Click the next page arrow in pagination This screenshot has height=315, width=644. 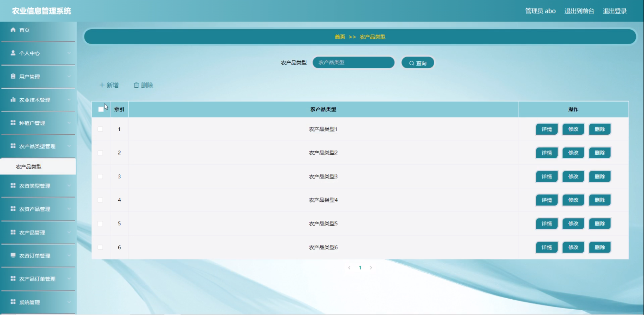point(371,268)
